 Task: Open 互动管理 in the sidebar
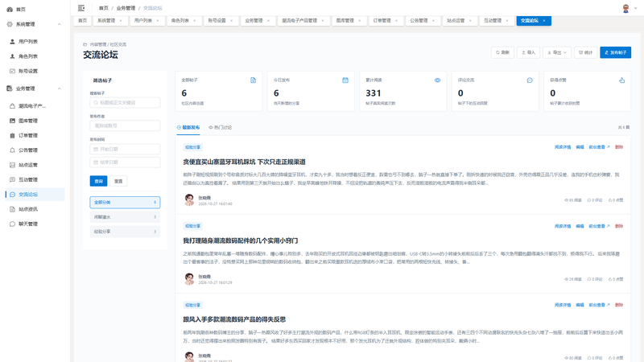(28, 179)
